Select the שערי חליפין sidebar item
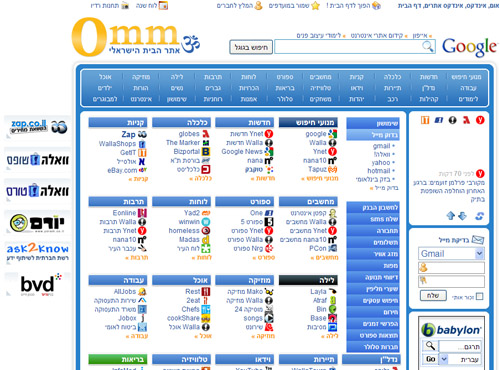 373,289
